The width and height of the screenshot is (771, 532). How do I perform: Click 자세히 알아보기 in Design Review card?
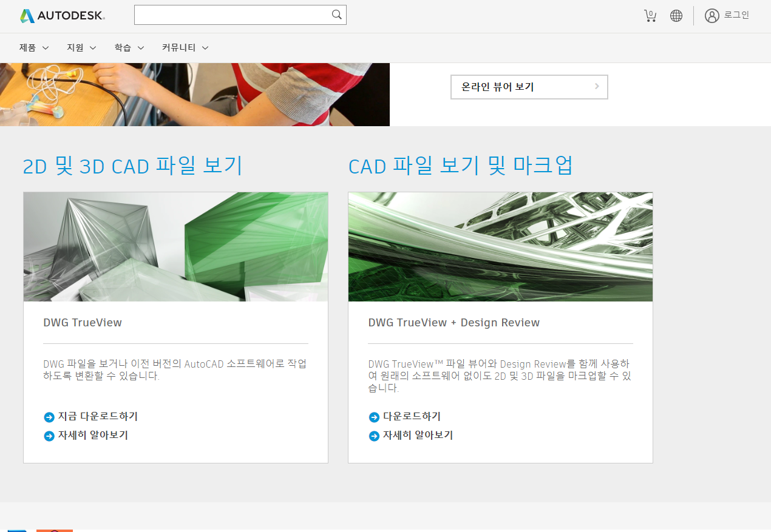(x=418, y=436)
